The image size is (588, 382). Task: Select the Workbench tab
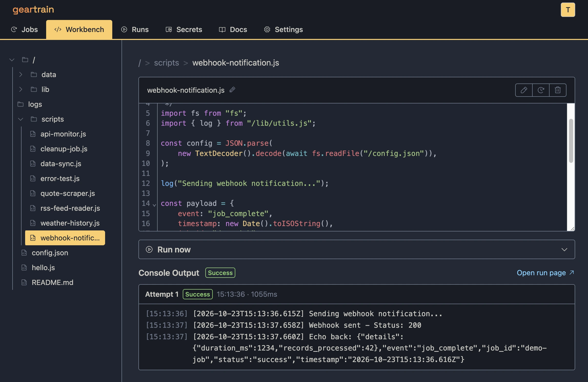point(79,29)
